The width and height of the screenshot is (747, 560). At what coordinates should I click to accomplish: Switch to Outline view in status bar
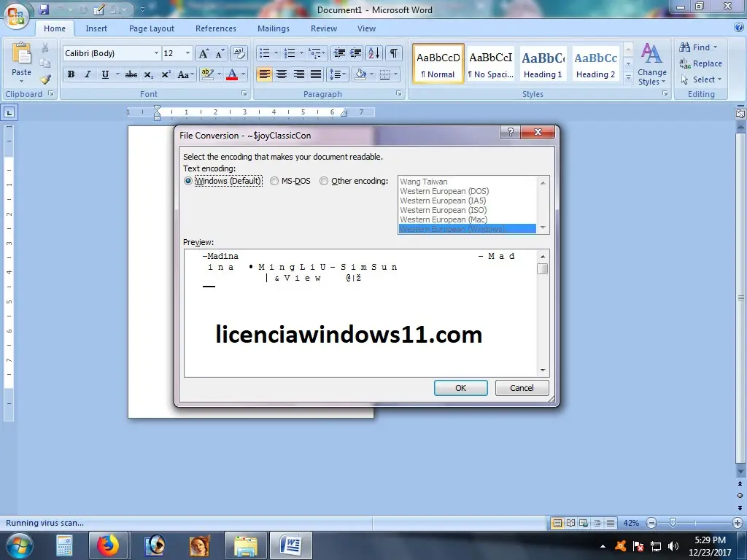(597, 523)
